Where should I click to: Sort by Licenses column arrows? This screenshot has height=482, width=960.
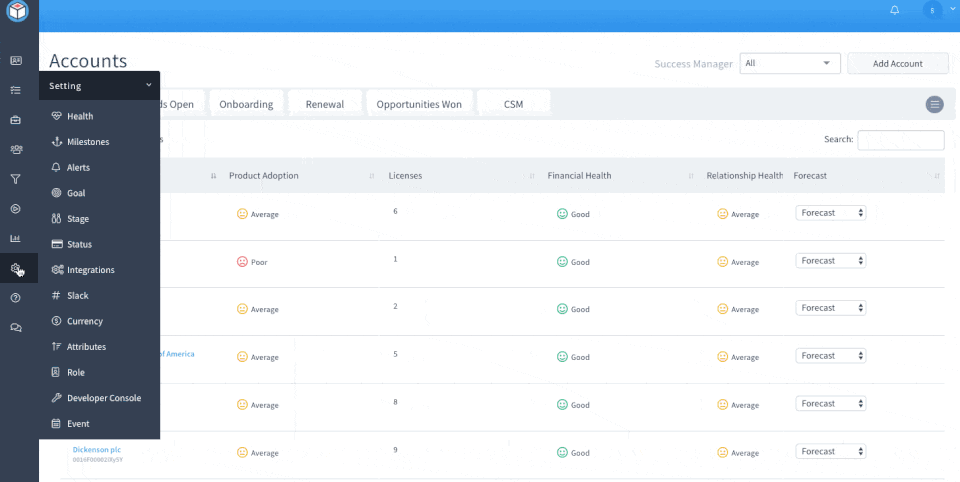(532, 176)
